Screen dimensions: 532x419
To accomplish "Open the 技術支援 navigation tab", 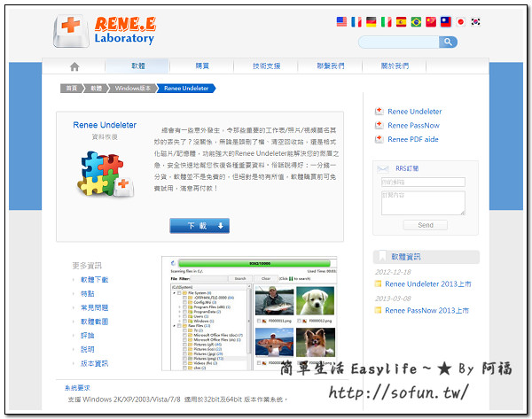I will coord(266,66).
